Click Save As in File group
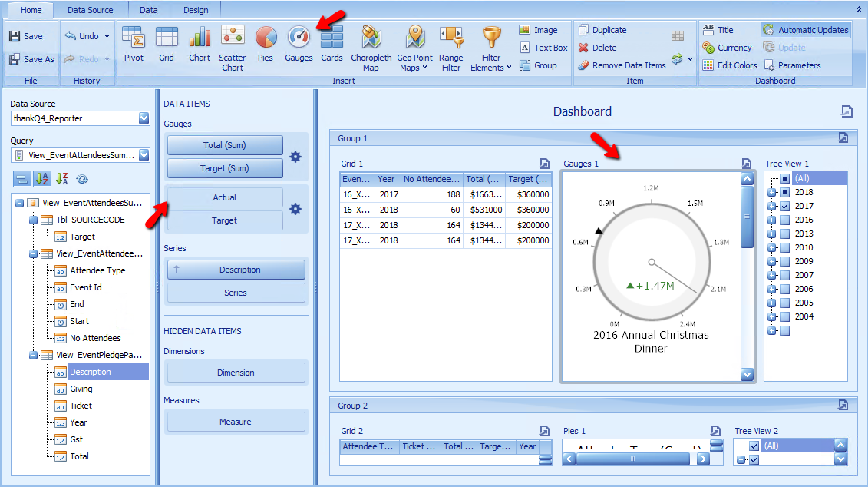This screenshot has height=487, width=868. (31, 59)
